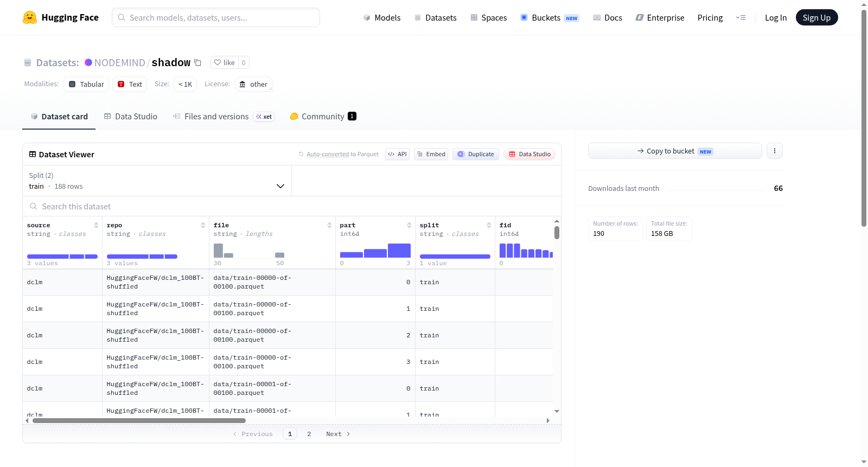The width and height of the screenshot is (868, 467).
Task: Click the API button in Dataset Viewer
Action: pyautogui.click(x=397, y=154)
